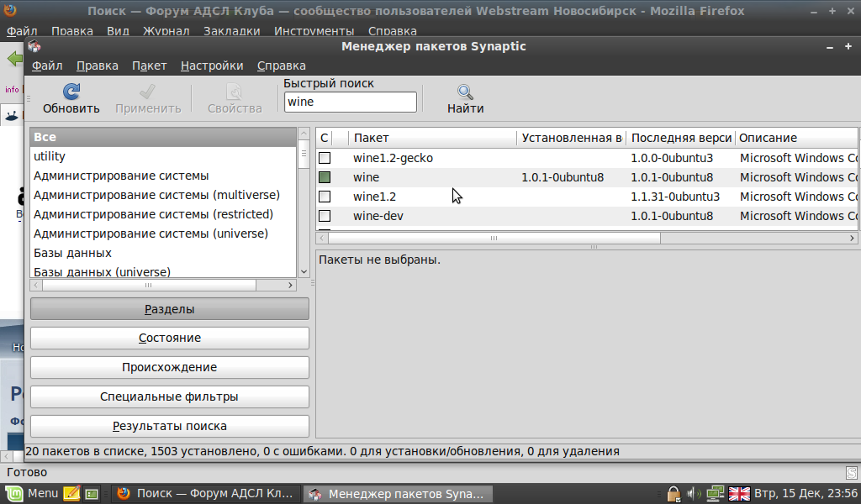
Task: Sort by Установленная версия column header
Action: click(571, 138)
